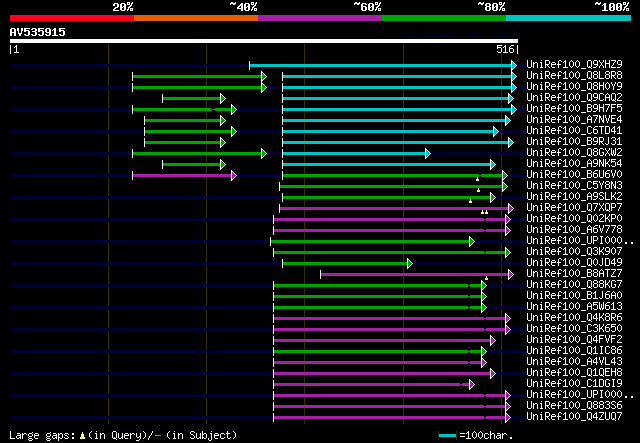Select the UniRef100_A5W613 label
The height and width of the screenshot is (443, 640).
point(574,307)
